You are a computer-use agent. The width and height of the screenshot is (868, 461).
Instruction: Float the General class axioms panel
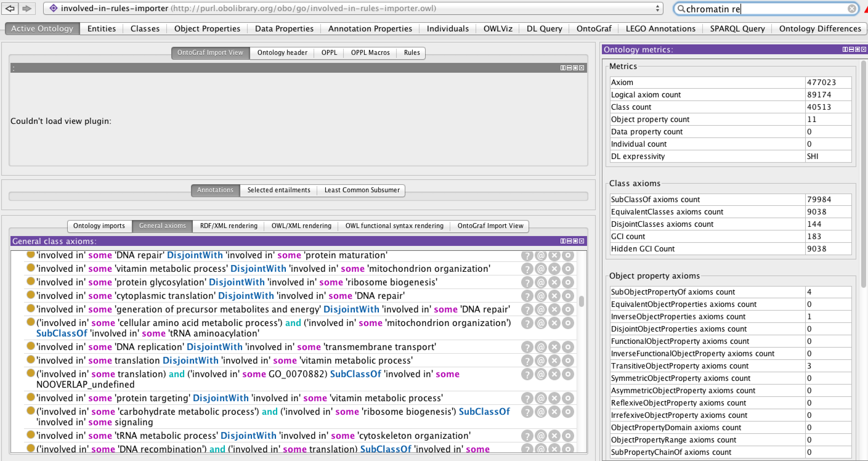point(575,241)
